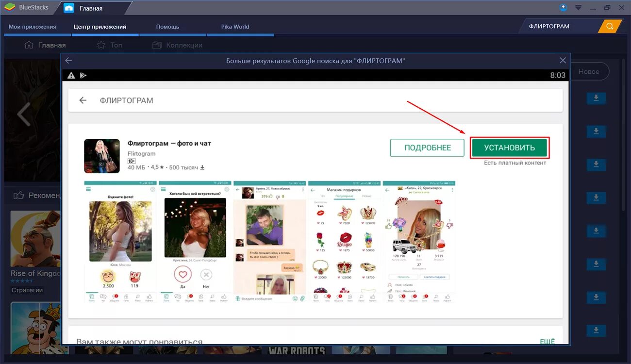Image resolution: width=631 pixels, height=364 pixels.
Task: Go back using dialog header arrow
Action: pyautogui.click(x=68, y=61)
